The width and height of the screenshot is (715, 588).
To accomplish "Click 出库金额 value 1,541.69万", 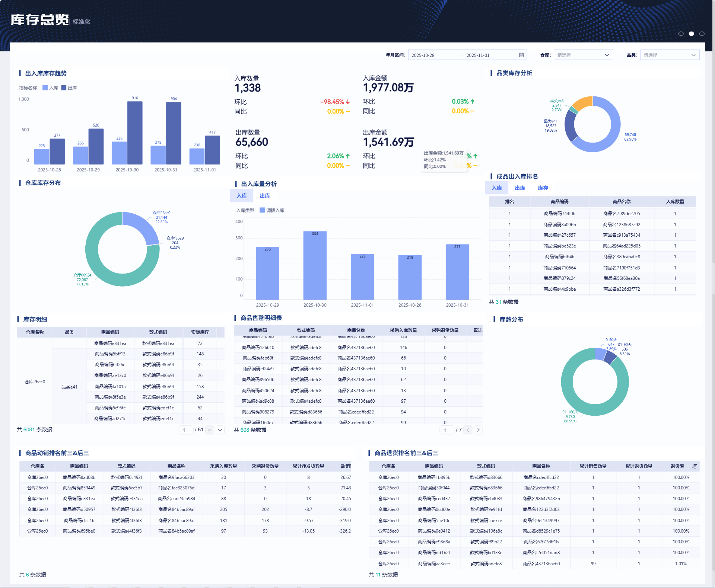I will pos(388,142).
